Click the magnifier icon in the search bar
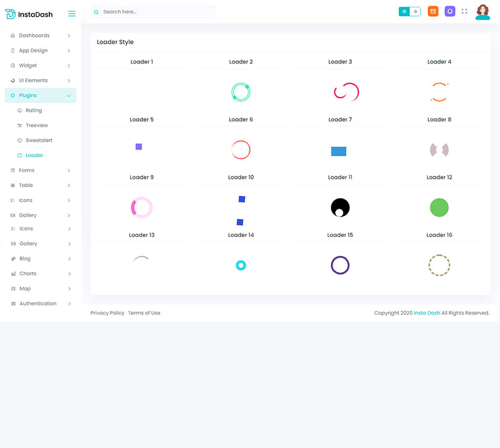This screenshot has height=448, width=500. (x=96, y=12)
